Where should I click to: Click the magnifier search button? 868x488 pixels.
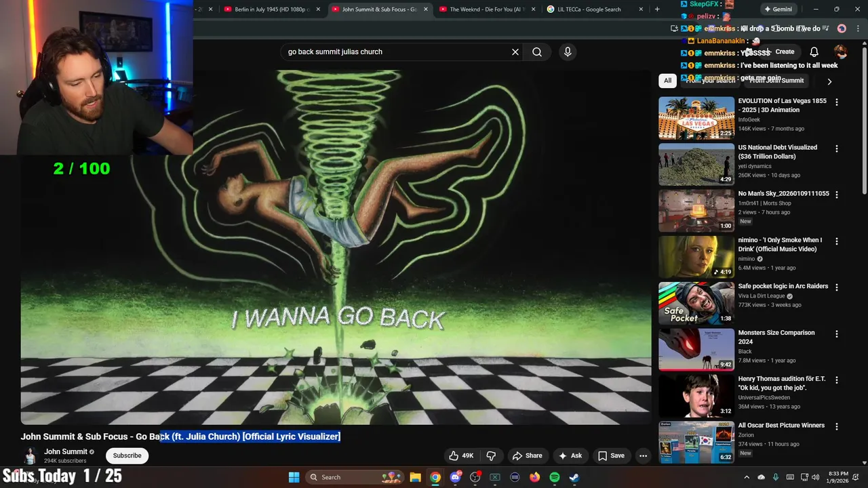(x=537, y=52)
